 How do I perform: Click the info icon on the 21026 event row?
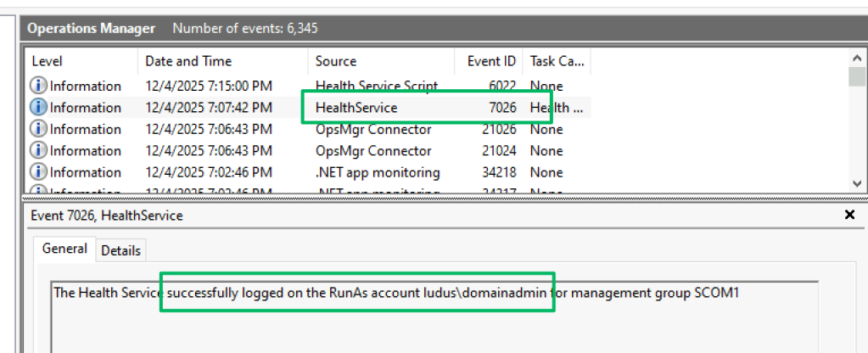coord(39,129)
